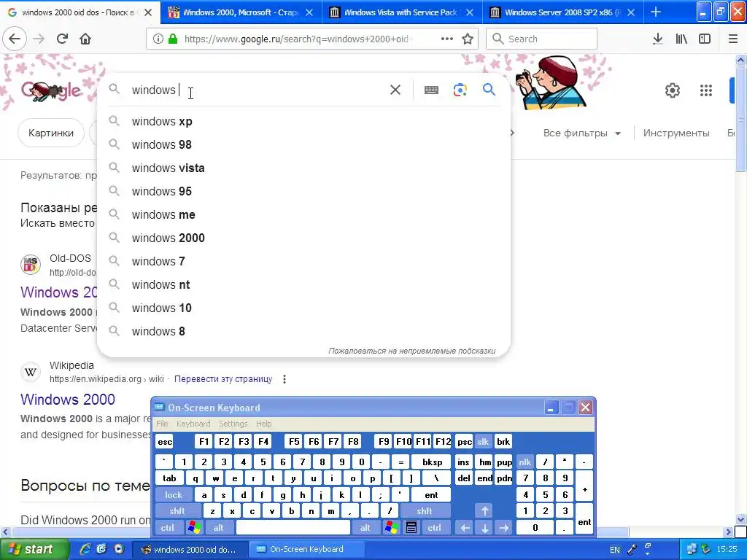Expand the Все фильтры dropdown
Screen dimensions: 747x560
click(582, 133)
